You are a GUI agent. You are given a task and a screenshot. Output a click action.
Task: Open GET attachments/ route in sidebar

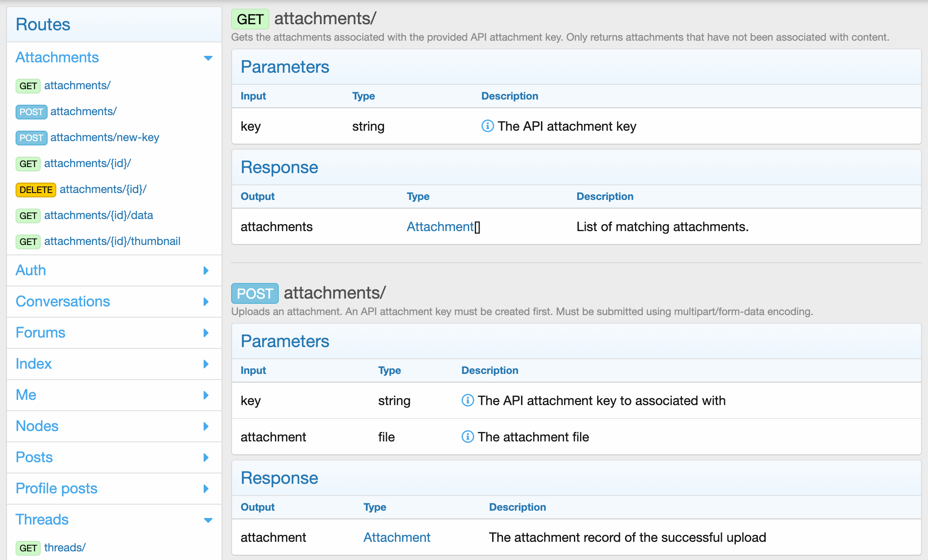click(77, 85)
